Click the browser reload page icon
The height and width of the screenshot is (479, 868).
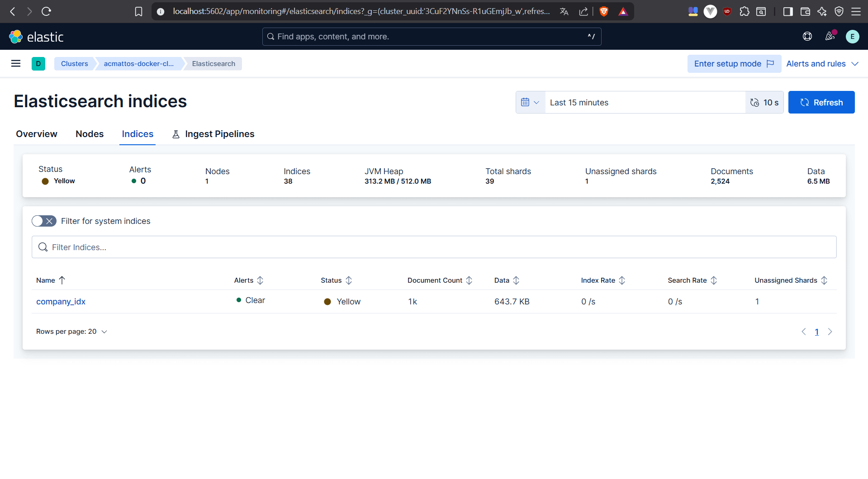coord(46,12)
